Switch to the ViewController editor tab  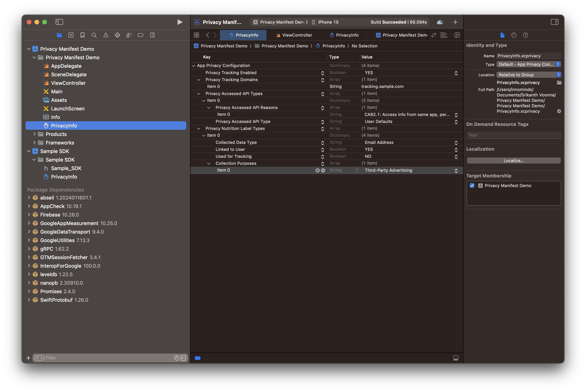[294, 35]
